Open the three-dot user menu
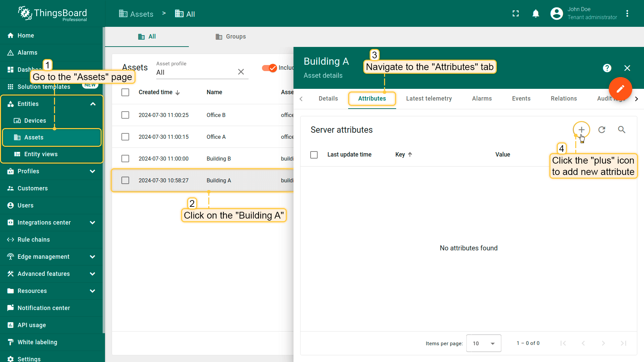Viewport: 644px width, 362px height. click(627, 13)
